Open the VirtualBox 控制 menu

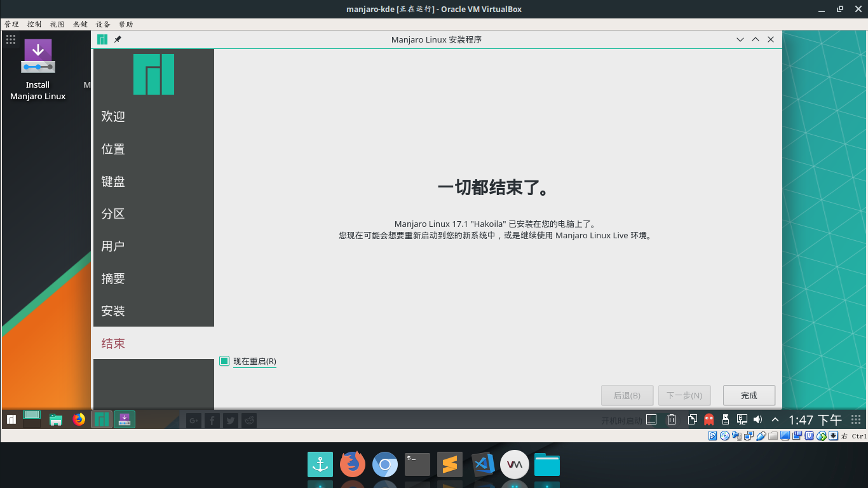point(34,24)
